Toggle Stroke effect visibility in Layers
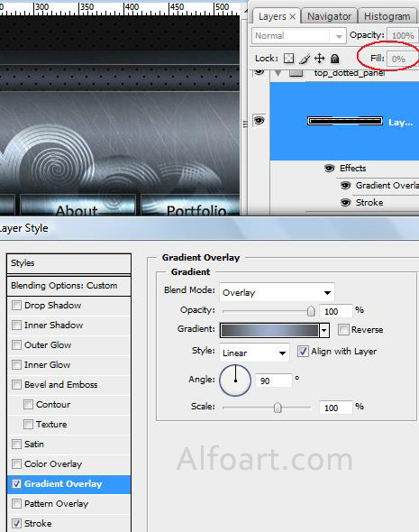Viewport: 419px width, 532px height. (x=345, y=203)
